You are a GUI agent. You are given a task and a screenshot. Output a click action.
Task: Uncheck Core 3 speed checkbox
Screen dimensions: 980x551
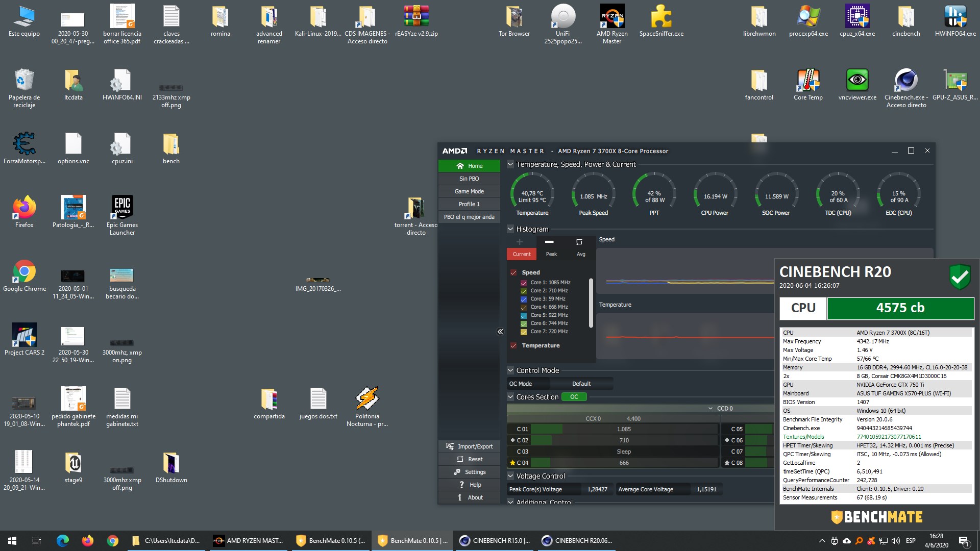[x=524, y=299]
